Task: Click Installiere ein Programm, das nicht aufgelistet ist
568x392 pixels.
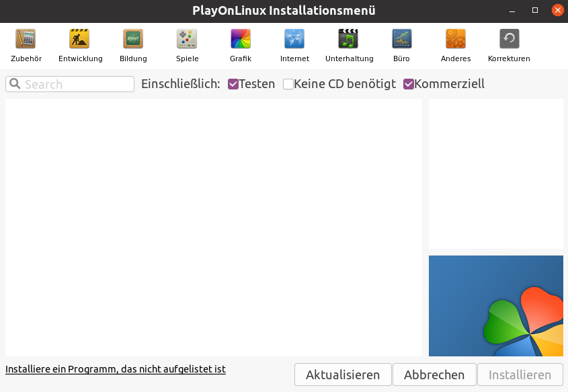Action: point(116,369)
